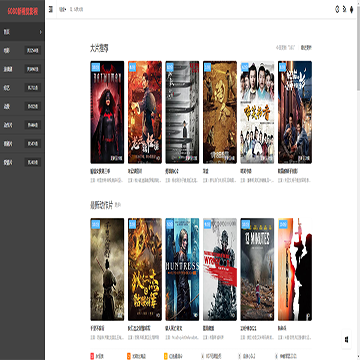
Task: Click the dark user-shaped icon at the far top-right
Action: pyautogui.click(x=352, y=9)
